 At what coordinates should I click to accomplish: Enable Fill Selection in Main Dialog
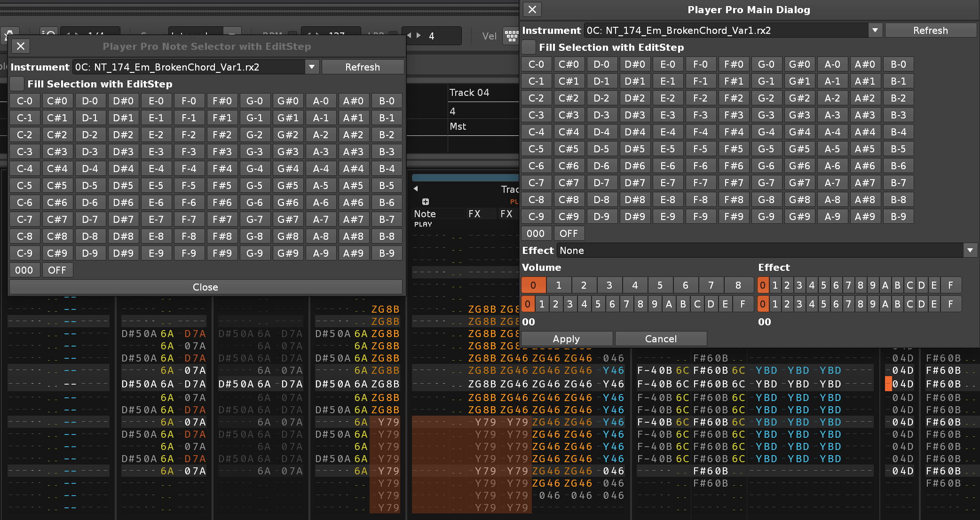click(530, 47)
